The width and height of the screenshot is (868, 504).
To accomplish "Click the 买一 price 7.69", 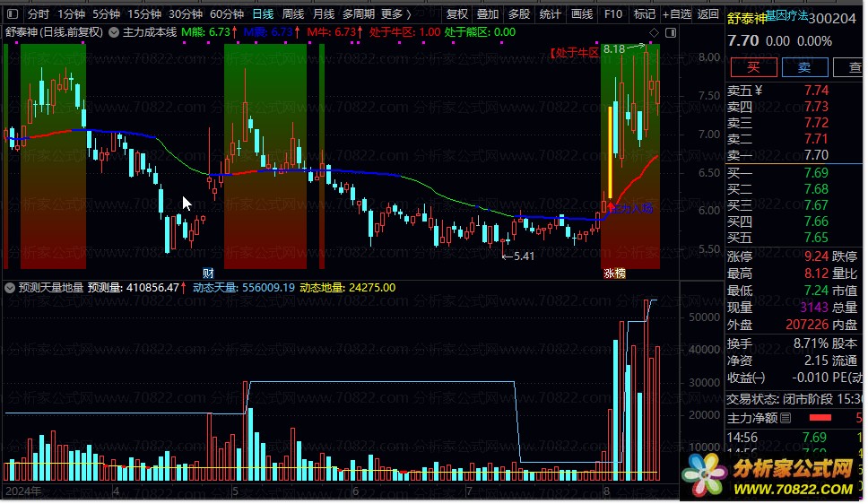I will coord(816,173).
